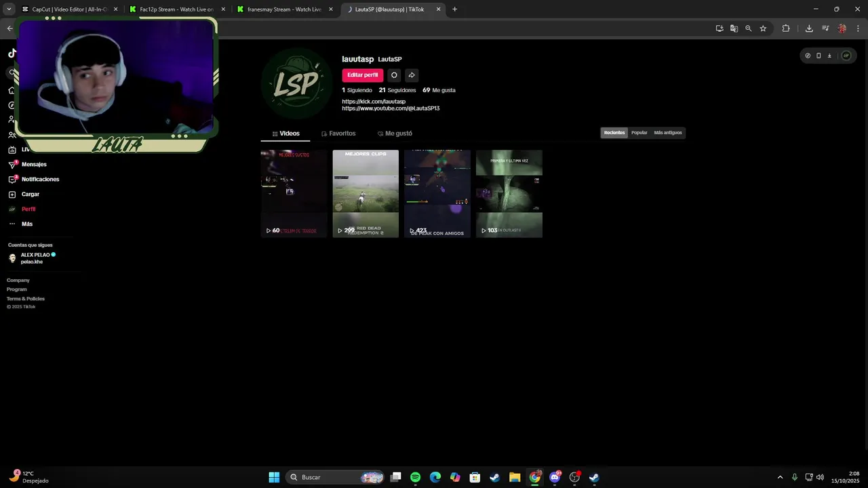Show hidden tray icons chevron
The width and height of the screenshot is (868, 488).
pos(780,477)
